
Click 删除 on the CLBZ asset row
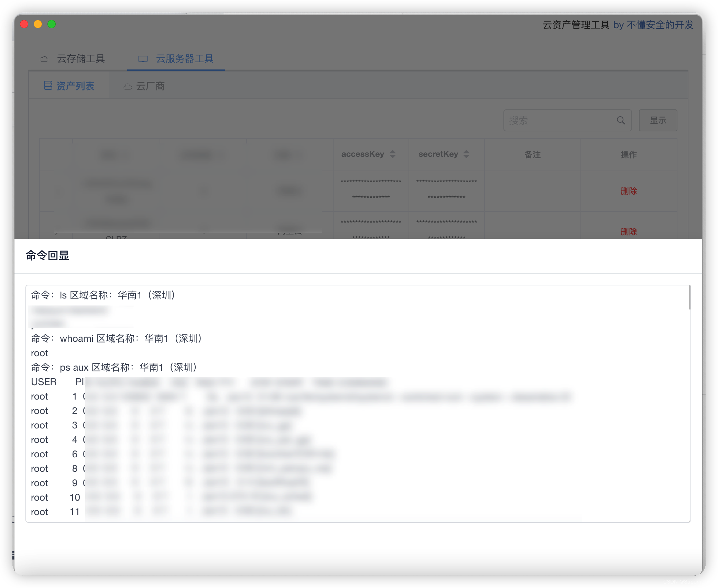coord(629,231)
